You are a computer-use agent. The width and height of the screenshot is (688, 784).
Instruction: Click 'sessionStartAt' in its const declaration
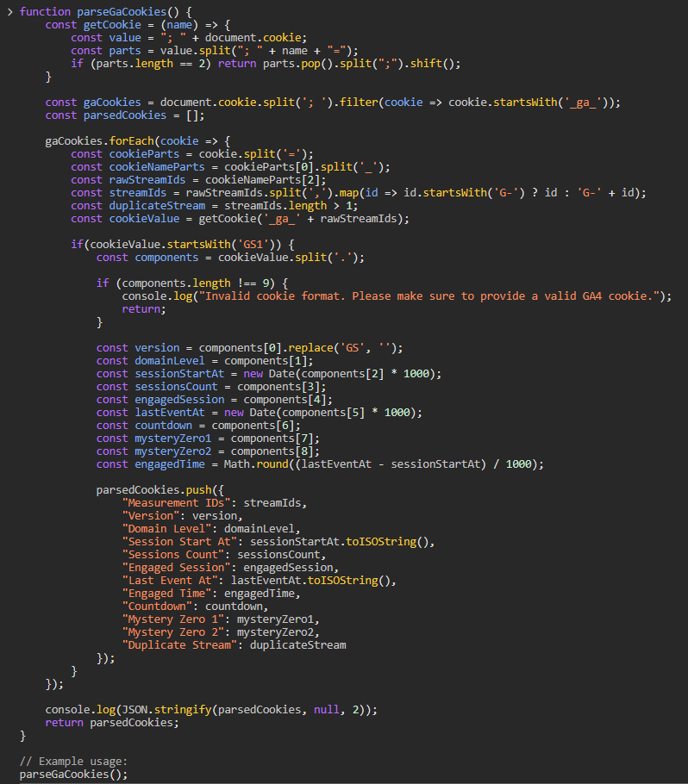[x=179, y=374]
